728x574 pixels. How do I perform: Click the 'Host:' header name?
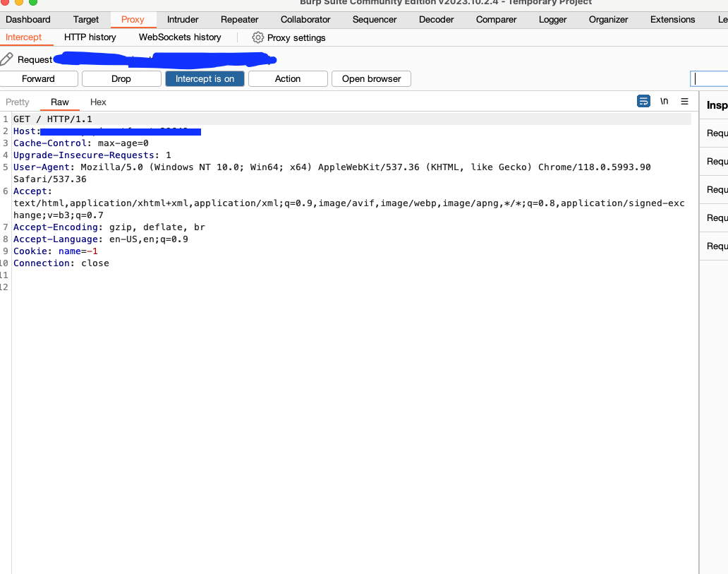point(27,131)
